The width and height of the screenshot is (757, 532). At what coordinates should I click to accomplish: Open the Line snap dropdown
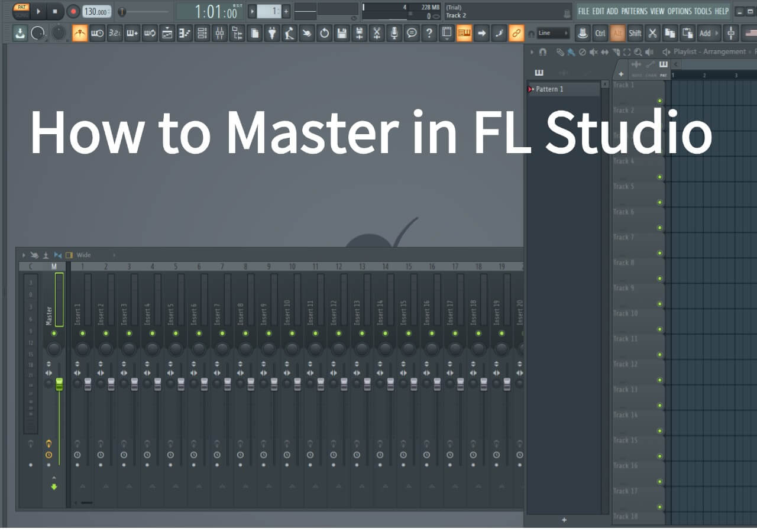point(550,34)
